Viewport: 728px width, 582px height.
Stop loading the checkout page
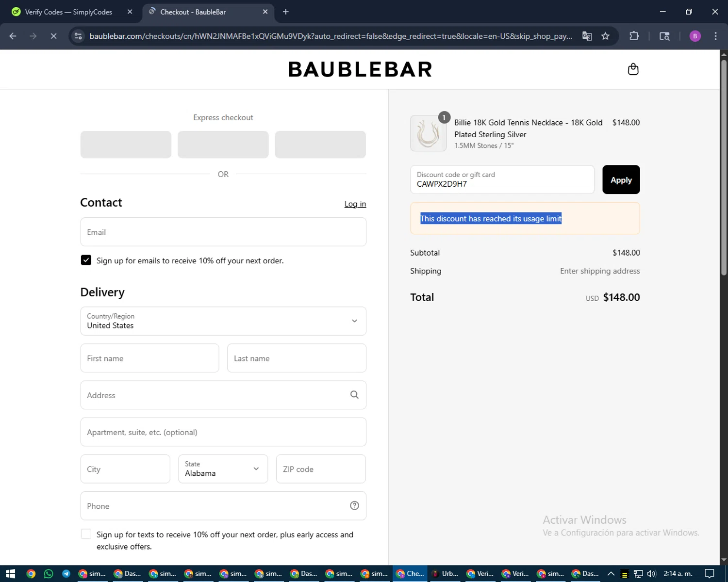pos(53,36)
